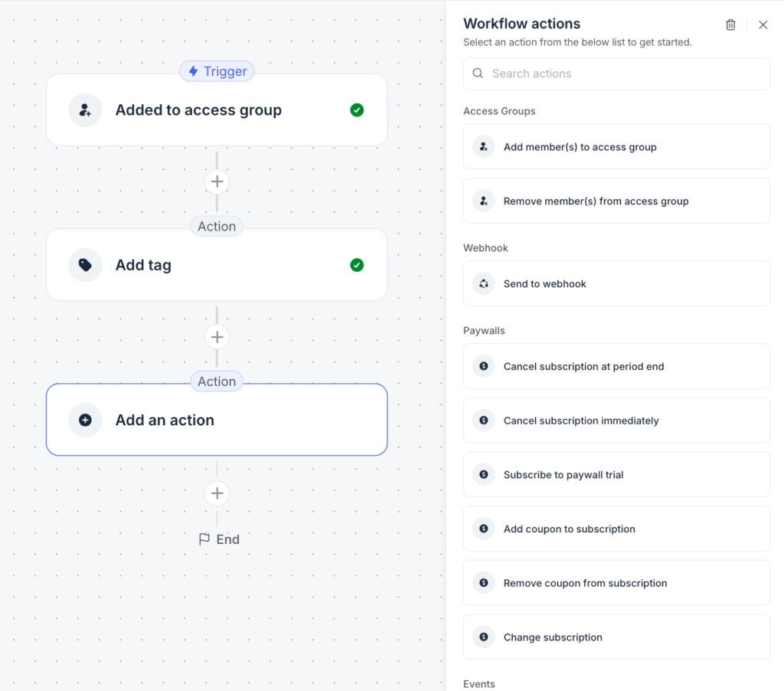Click the search magnifier in Workflow actions panel

[x=477, y=74]
